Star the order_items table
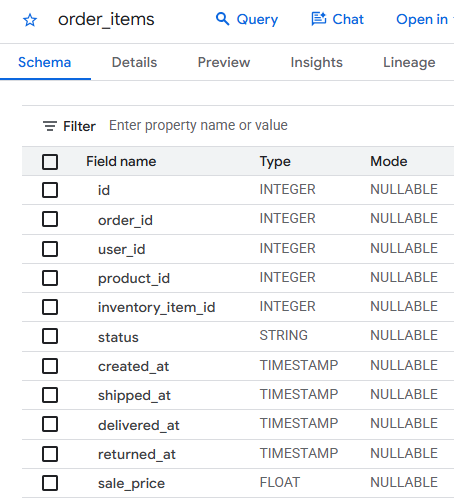This screenshot has height=501, width=454. click(30, 20)
